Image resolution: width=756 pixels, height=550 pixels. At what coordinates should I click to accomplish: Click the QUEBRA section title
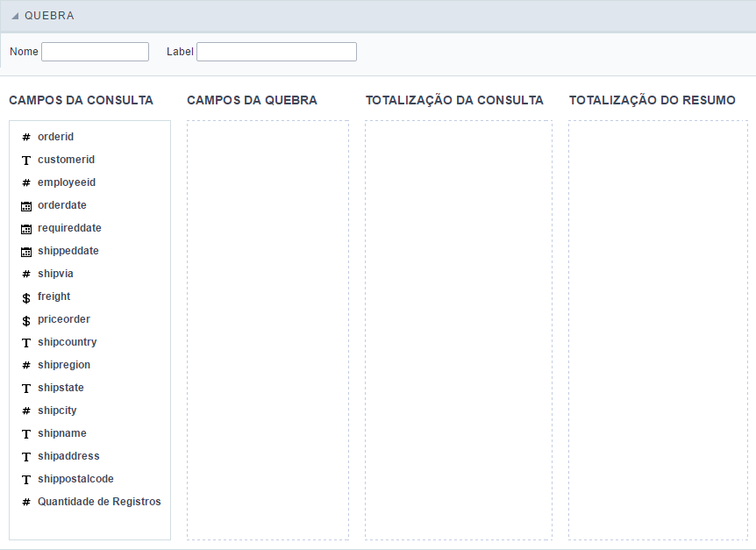tap(49, 16)
